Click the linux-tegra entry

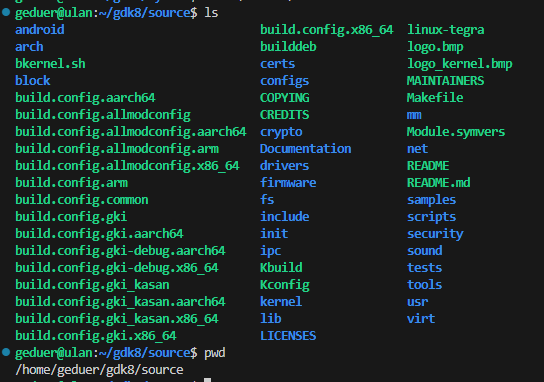point(445,30)
